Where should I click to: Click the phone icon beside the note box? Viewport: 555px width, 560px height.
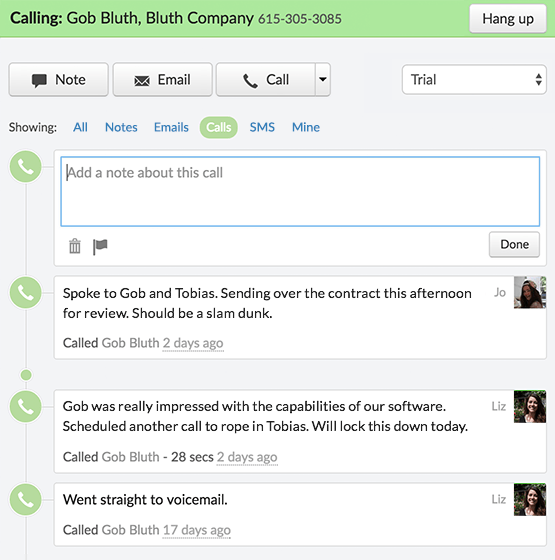pyautogui.click(x=25, y=167)
